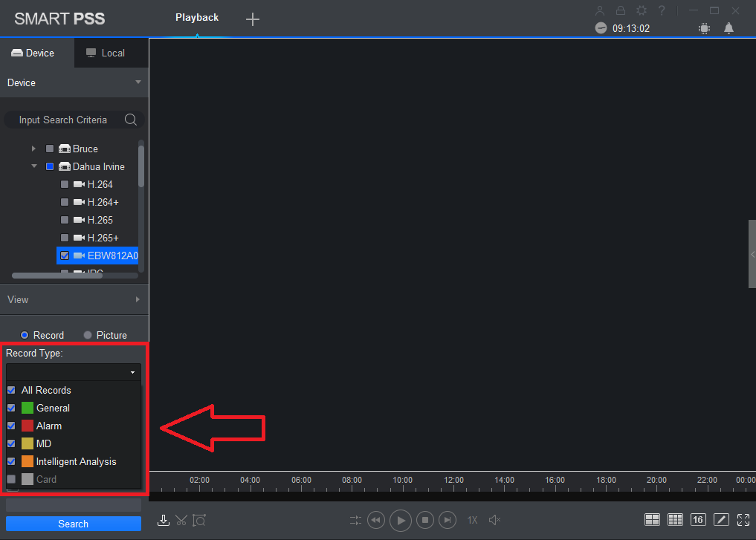Select the Picture radio button
Screen dimensions: 756x540
tap(87, 335)
